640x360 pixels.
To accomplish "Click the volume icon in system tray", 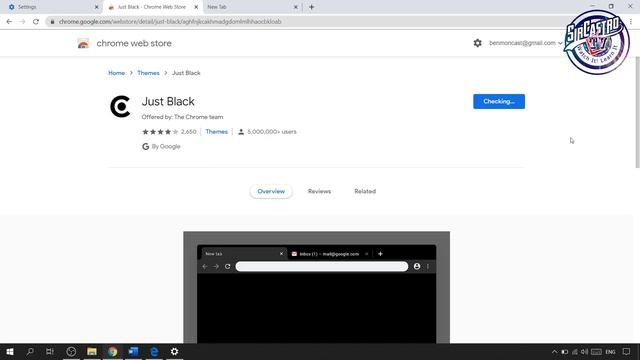I will pos(584,351).
